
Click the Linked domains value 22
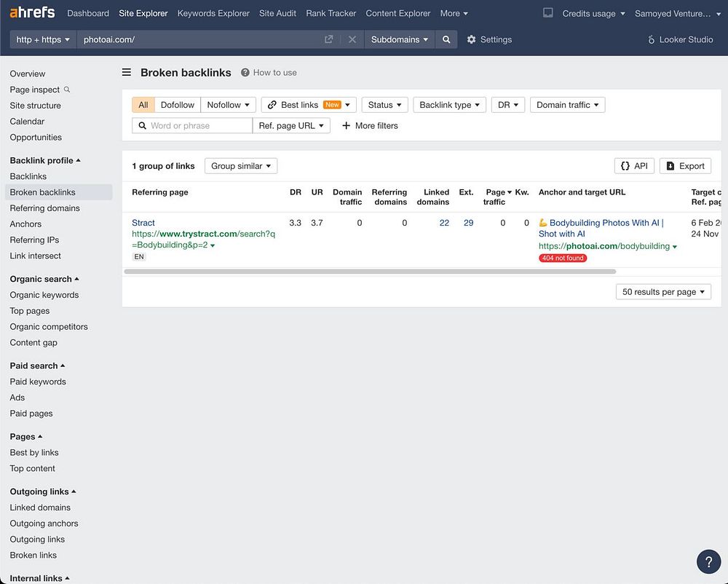pyautogui.click(x=444, y=223)
